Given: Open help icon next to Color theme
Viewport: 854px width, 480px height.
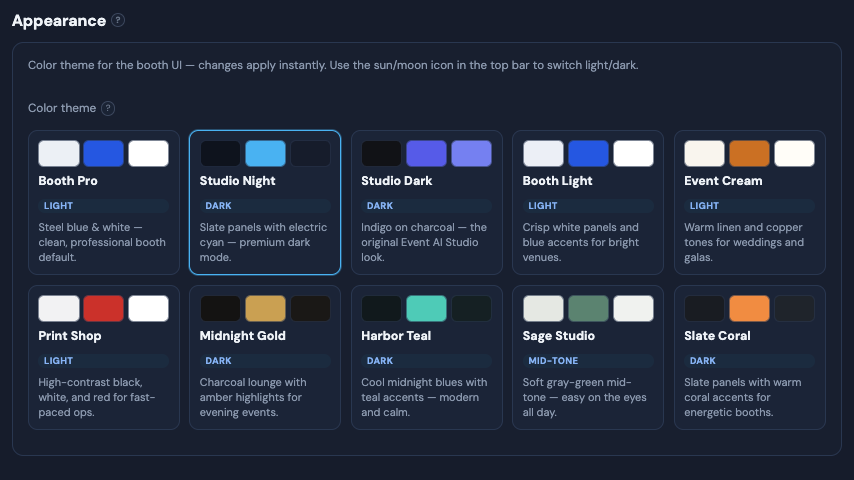Looking at the screenshot, I should [108, 108].
